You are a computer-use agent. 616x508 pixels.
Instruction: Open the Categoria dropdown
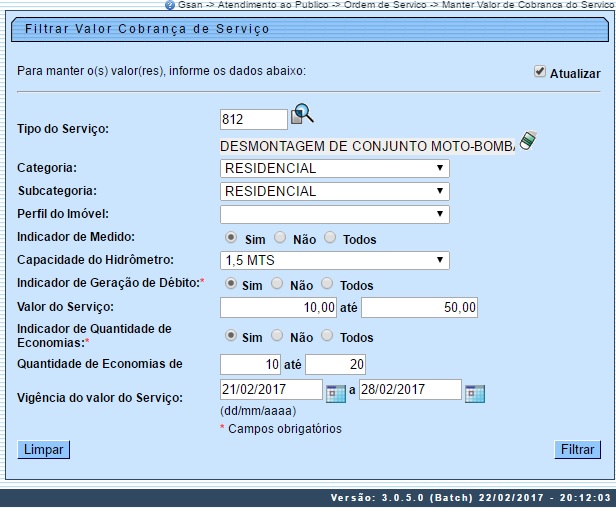click(334, 168)
